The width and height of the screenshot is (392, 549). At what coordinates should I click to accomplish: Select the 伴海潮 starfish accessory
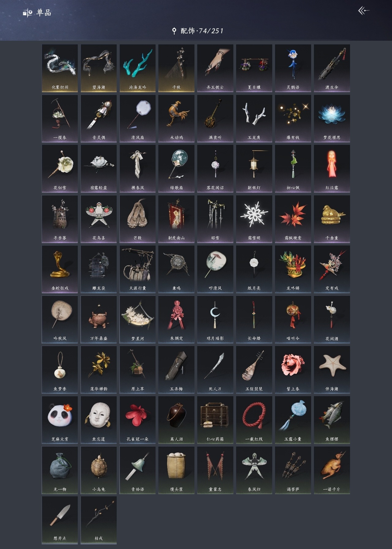click(332, 370)
